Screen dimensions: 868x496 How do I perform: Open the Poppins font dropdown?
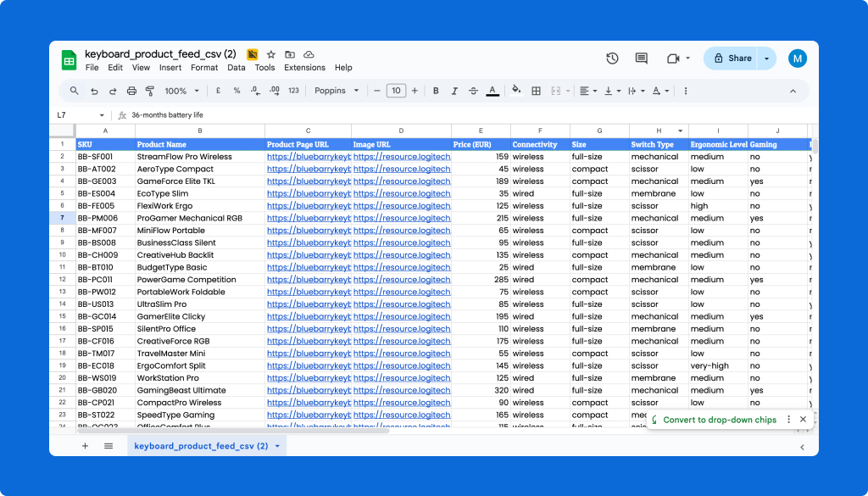pos(333,91)
